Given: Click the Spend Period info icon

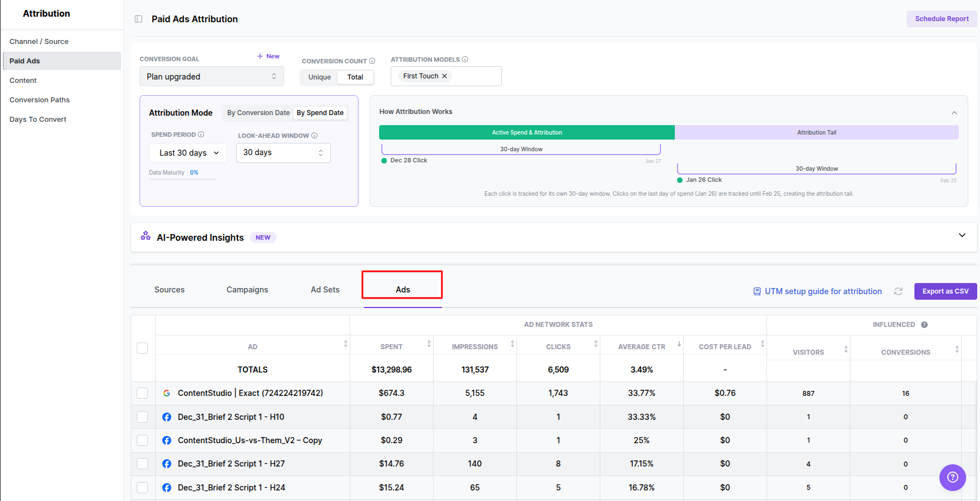Looking at the screenshot, I should [201, 135].
